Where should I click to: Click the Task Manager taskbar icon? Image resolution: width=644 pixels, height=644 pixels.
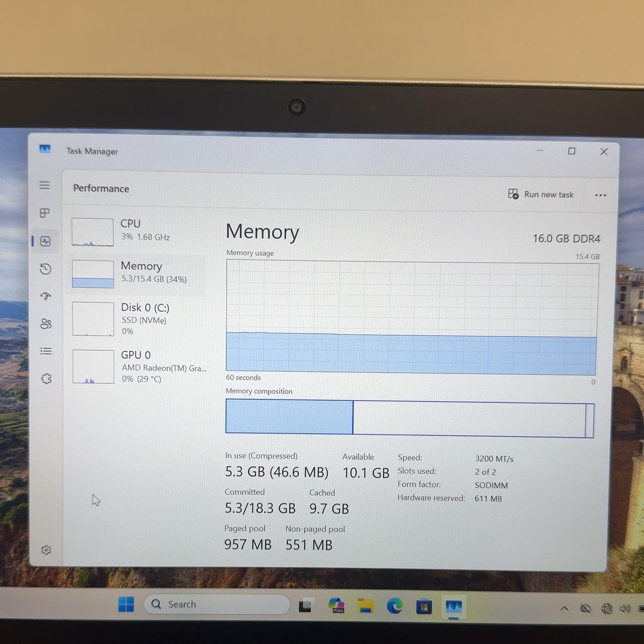[453, 608]
